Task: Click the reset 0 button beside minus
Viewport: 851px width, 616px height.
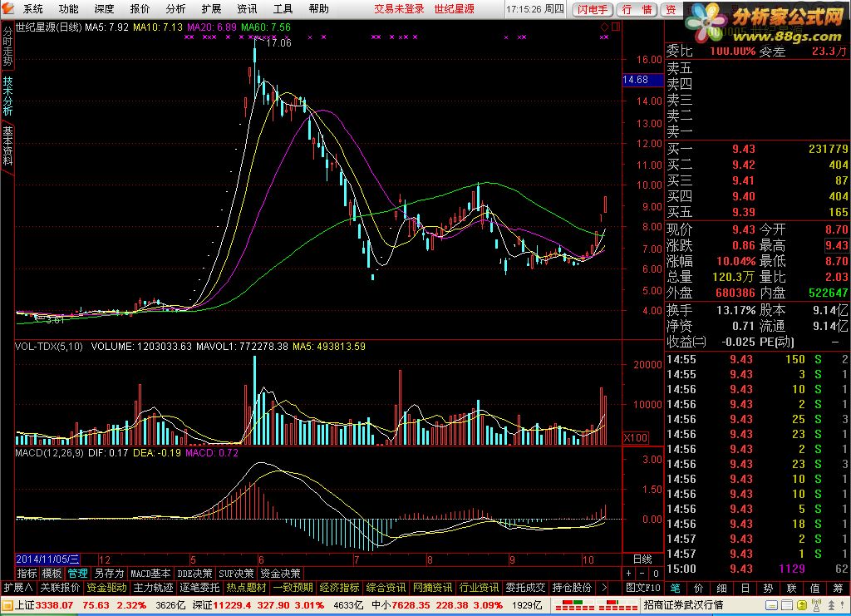Action: (x=656, y=573)
